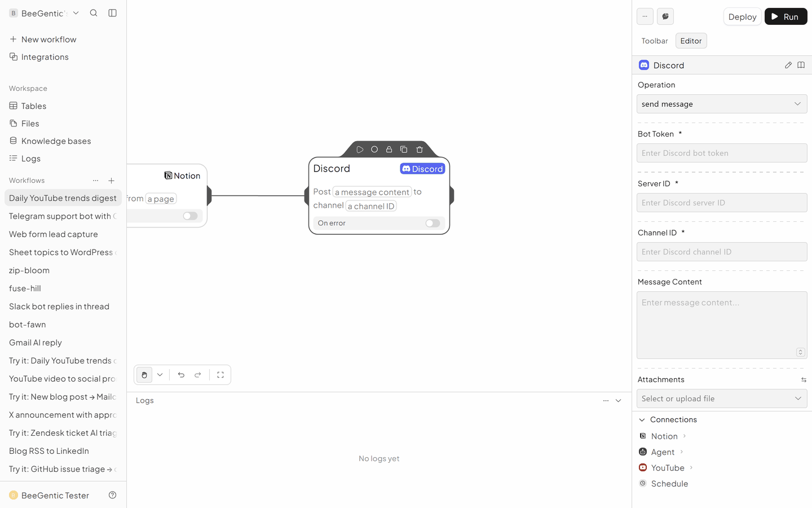The image size is (812, 508).
Task: Open the help question-mark icon
Action: [112, 495]
